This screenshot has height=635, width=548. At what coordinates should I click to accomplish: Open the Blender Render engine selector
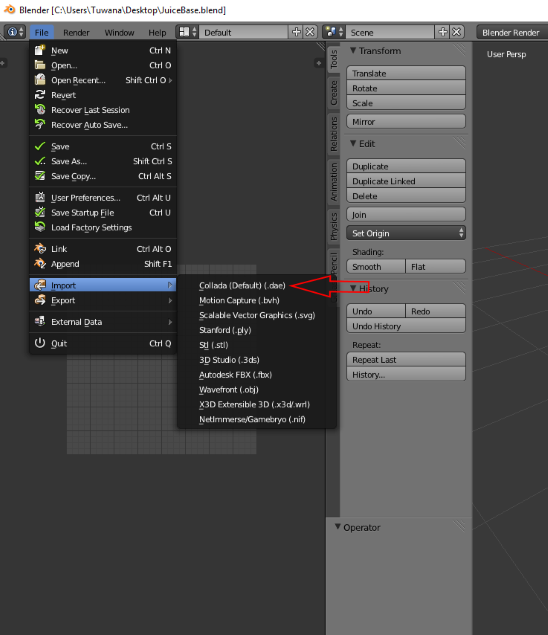tap(512, 32)
